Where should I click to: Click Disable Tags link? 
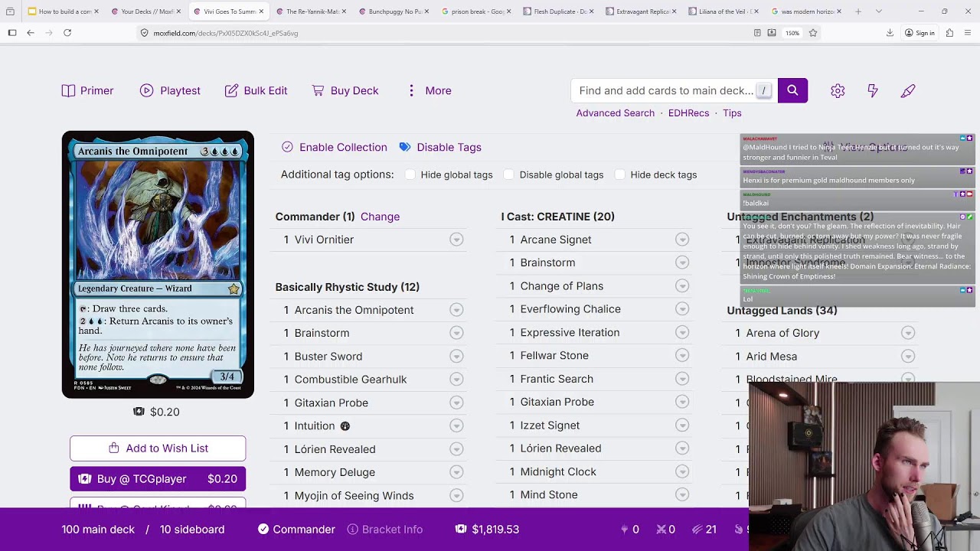(449, 147)
